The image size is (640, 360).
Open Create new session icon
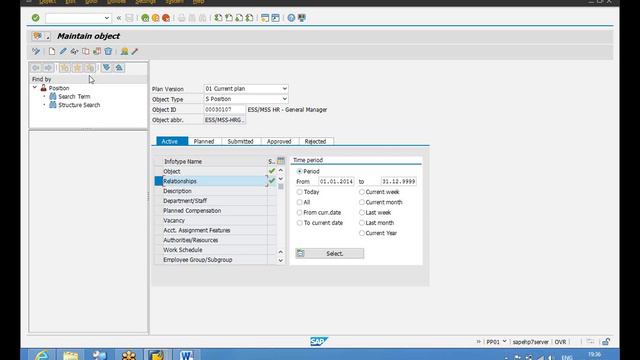265,18
